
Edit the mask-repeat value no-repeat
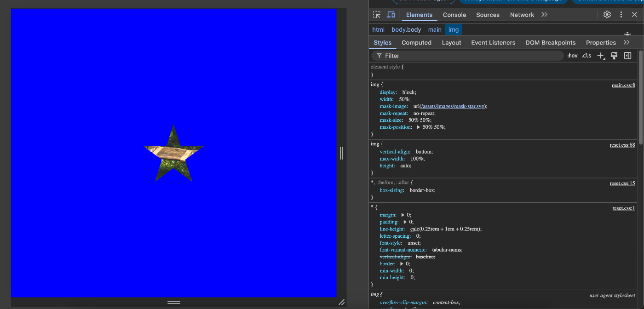pos(424,113)
